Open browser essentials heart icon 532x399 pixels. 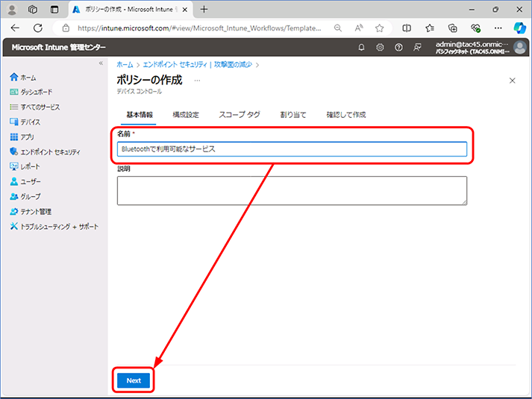pos(475,28)
